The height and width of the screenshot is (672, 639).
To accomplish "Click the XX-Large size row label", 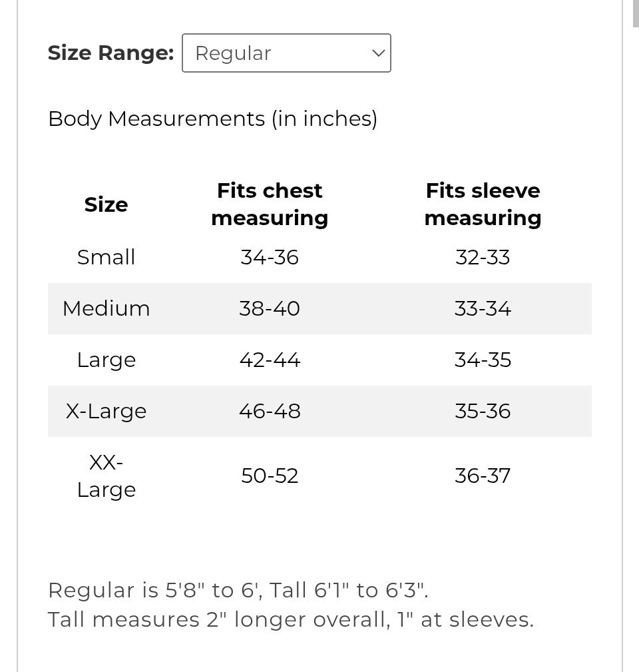I will tap(106, 476).
